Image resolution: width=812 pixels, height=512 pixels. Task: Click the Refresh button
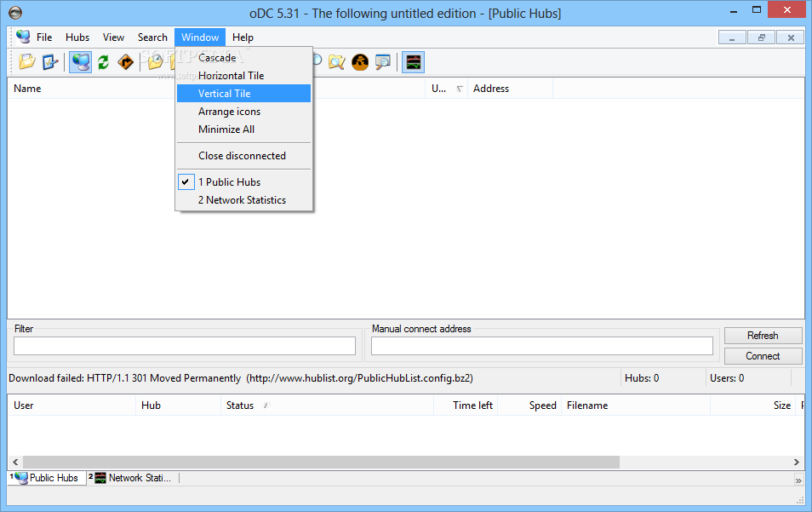click(763, 336)
